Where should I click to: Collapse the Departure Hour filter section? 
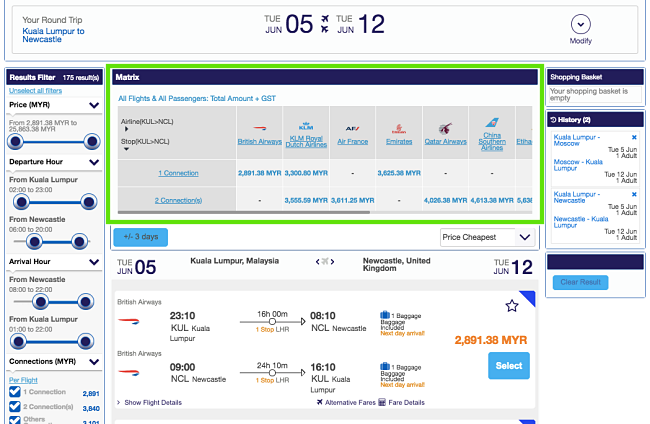94,162
